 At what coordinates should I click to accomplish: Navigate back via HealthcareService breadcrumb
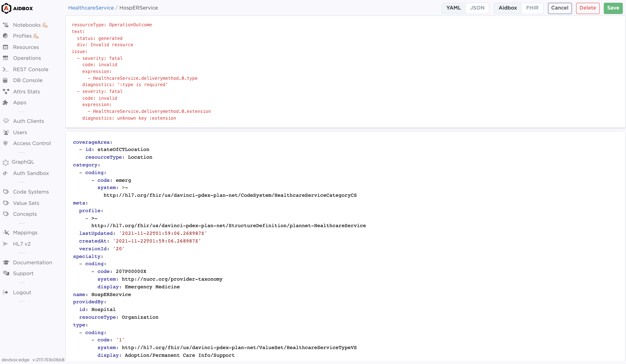click(x=91, y=8)
